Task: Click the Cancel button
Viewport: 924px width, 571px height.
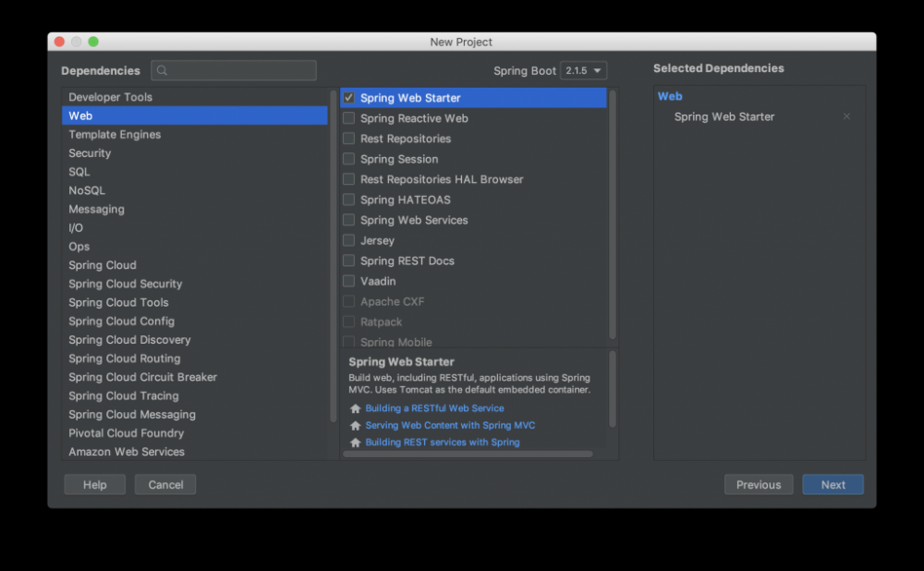Action: 165,485
